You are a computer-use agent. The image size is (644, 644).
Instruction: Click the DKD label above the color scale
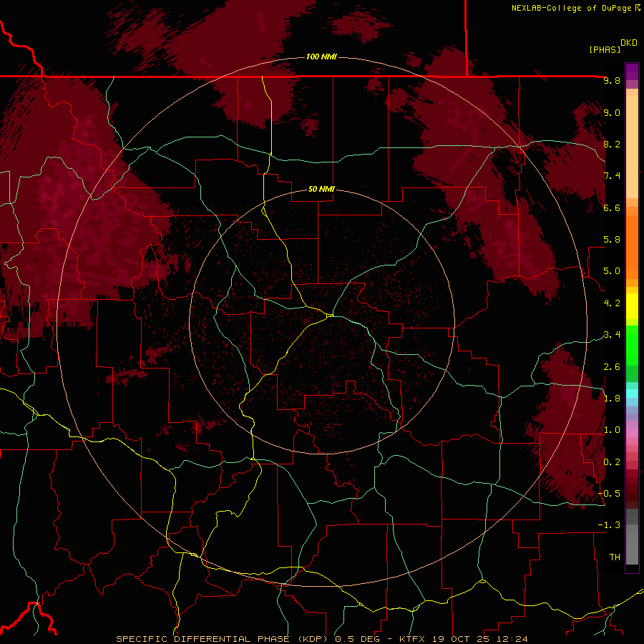pyautogui.click(x=628, y=43)
